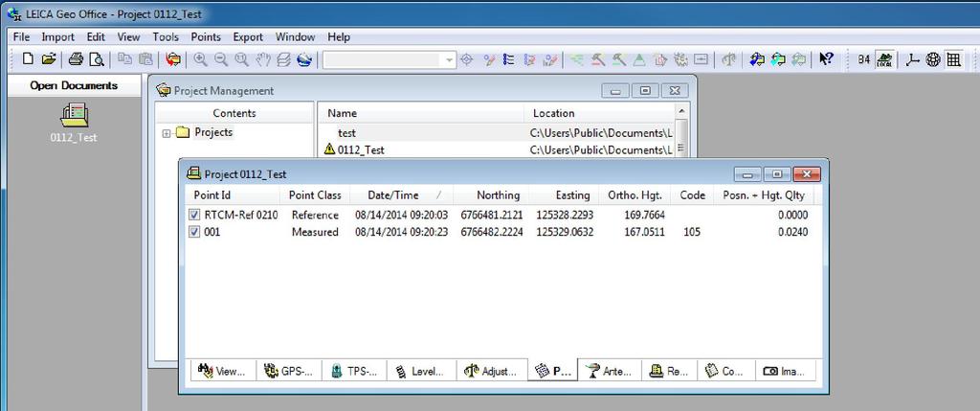The image size is (980, 411).
Task: Click the Posn. + Hgt. Qlty column header
Action: (x=764, y=195)
